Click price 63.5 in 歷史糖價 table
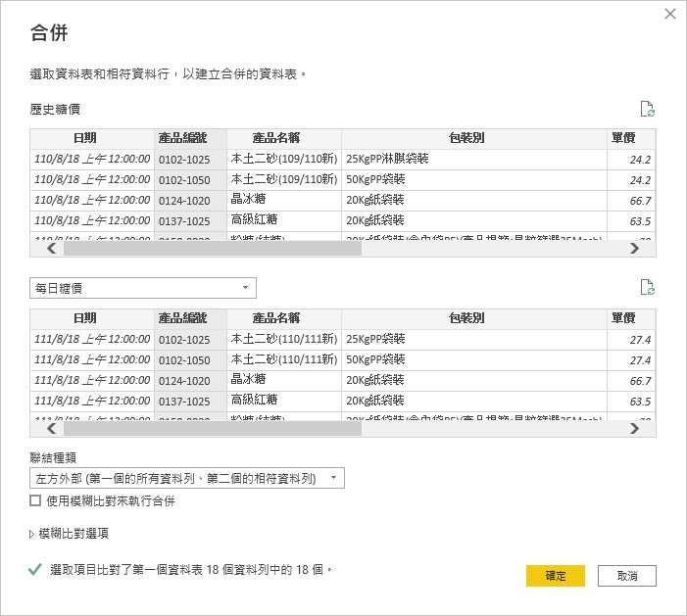 pos(631,220)
